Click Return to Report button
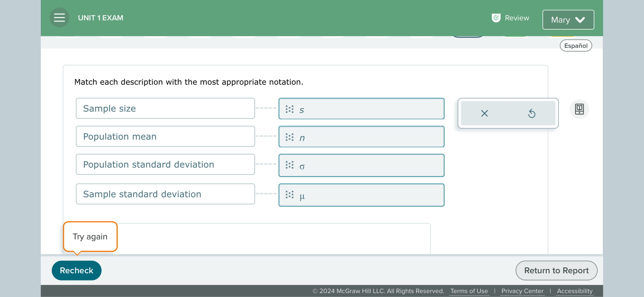The height and width of the screenshot is (297, 644). coord(556,271)
